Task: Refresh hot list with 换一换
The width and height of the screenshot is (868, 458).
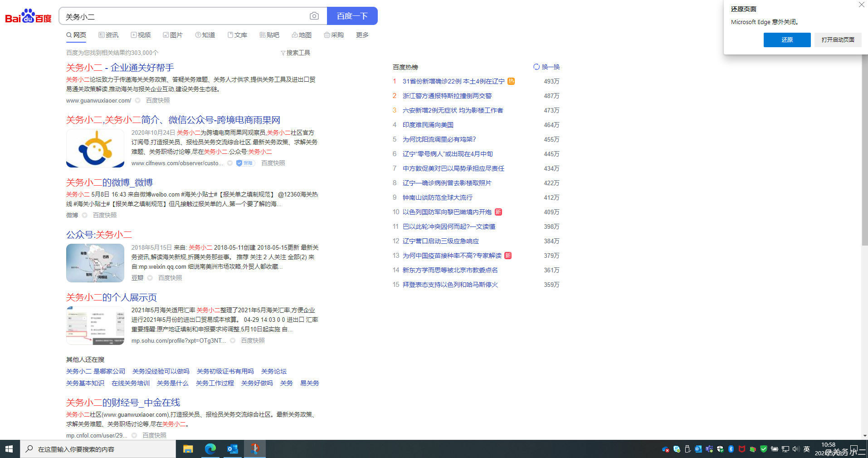Action: click(x=546, y=67)
